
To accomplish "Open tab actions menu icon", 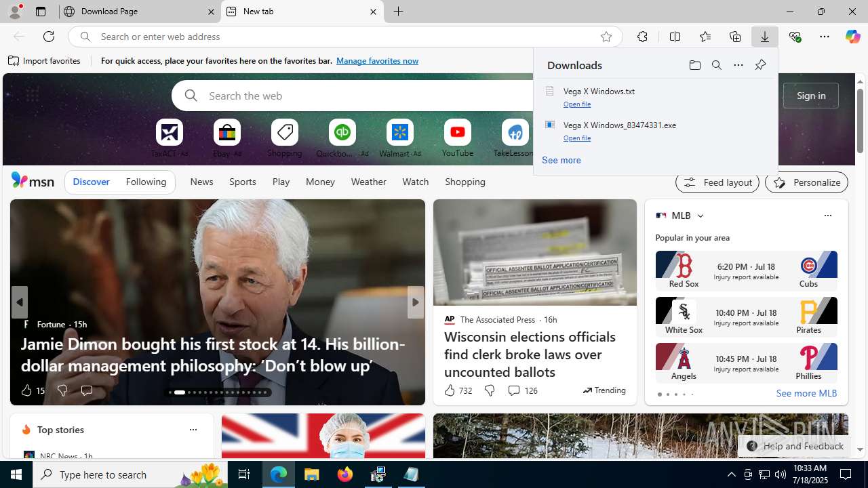I will 41,12.
